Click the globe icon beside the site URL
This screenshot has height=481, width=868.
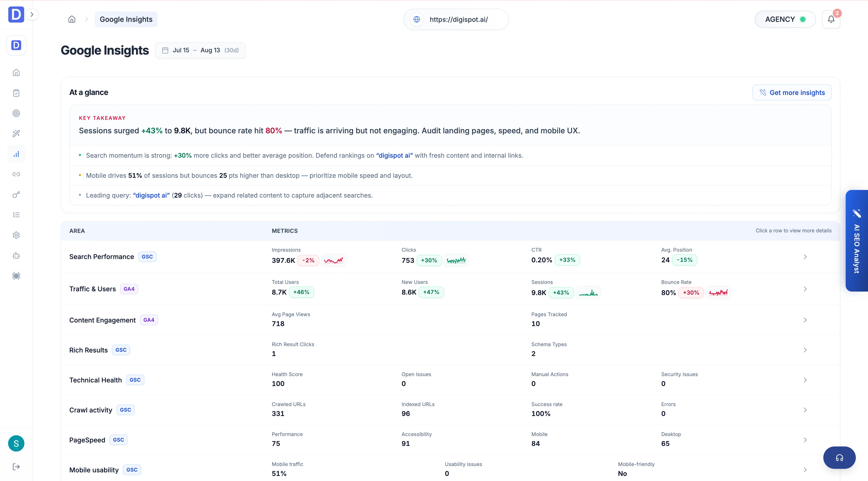point(417,19)
